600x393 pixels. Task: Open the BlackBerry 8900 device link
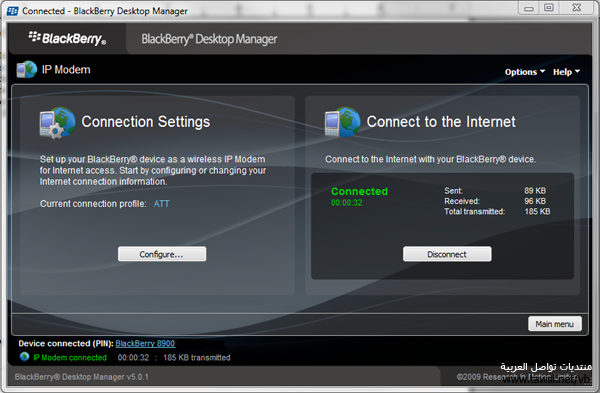(x=145, y=343)
